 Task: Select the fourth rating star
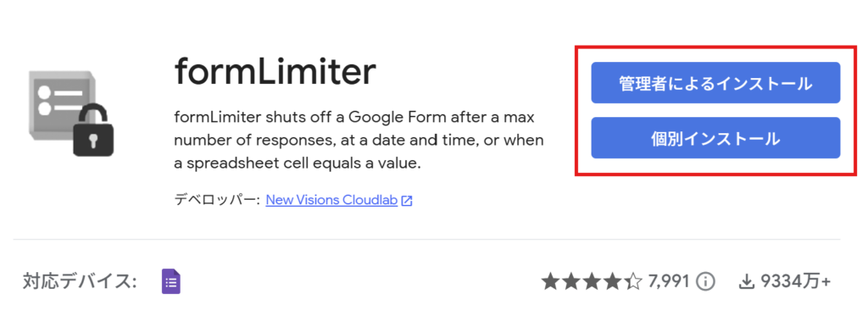tap(612, 281)
